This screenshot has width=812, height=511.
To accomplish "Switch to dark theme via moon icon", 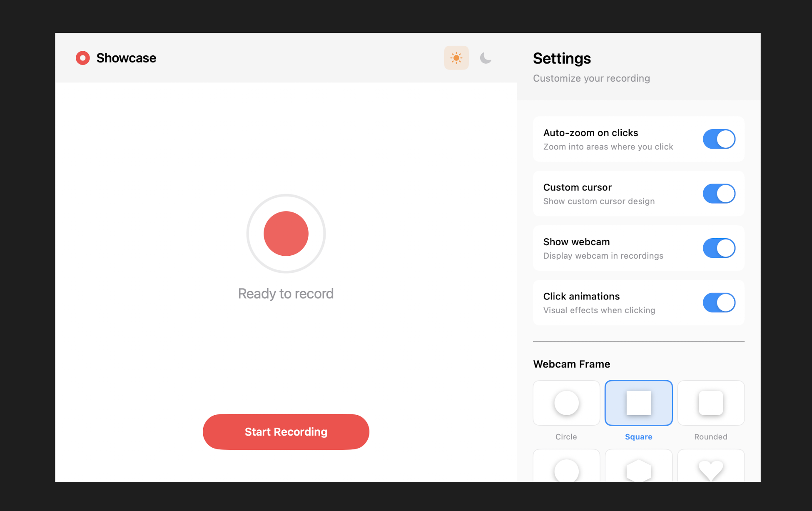I will pyautogui.click(x=485, y=58).
